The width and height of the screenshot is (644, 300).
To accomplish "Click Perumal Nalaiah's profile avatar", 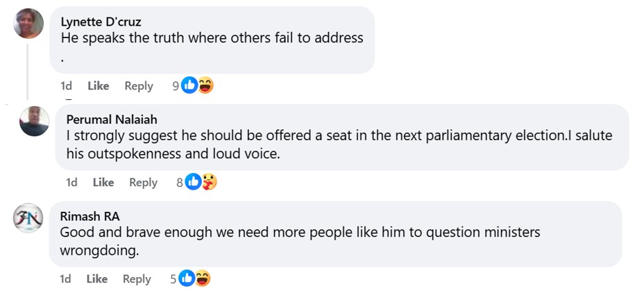I will [x=34, y=122].
